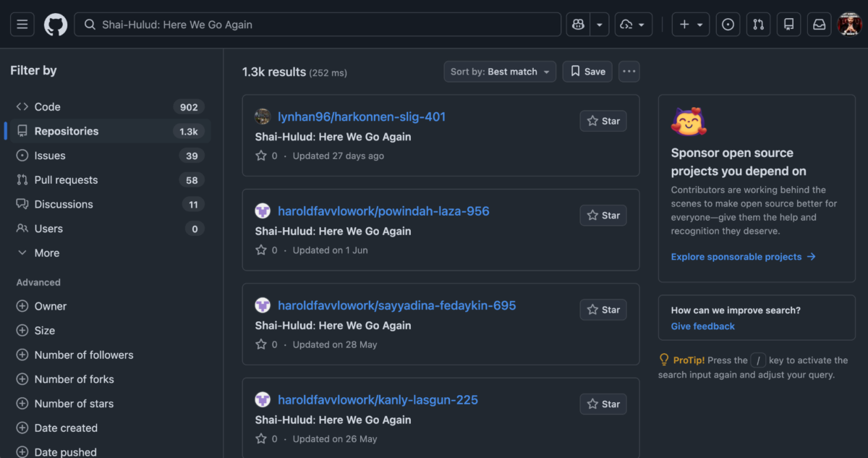Save this search
868x458 pixels.
(587, 72)
